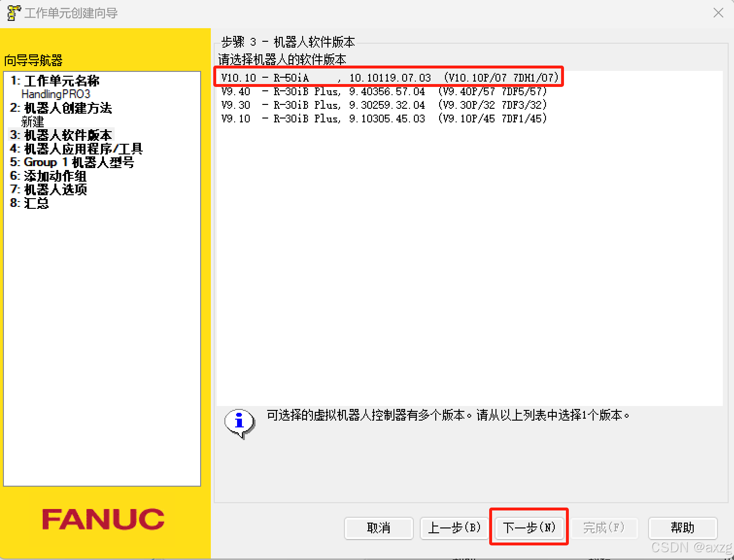Click the 取消 cancel button
The width and height of the screenshot is (734, 560).
coord(379,528)
